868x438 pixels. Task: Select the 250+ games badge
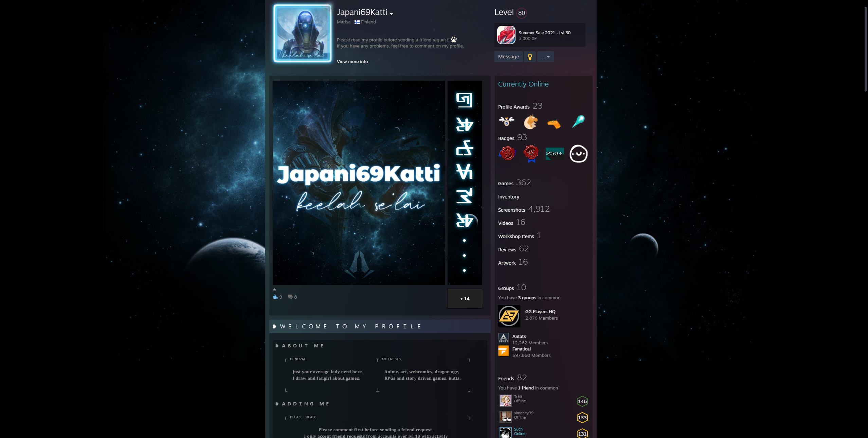tap(555, 154)
